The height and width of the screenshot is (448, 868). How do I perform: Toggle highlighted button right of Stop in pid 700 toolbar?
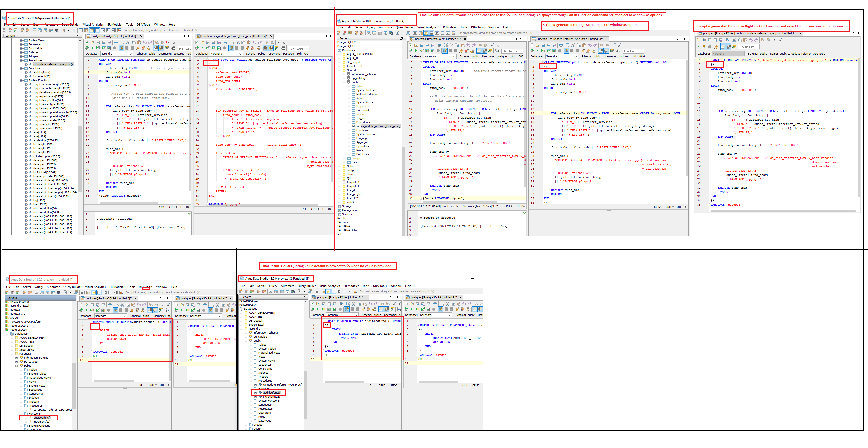tap(231, 48)
